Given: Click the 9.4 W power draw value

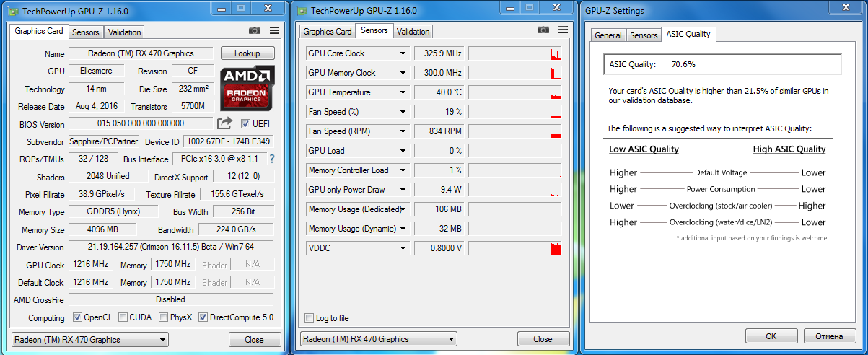Looking at the screenshot, I should (x=439, y=190).
